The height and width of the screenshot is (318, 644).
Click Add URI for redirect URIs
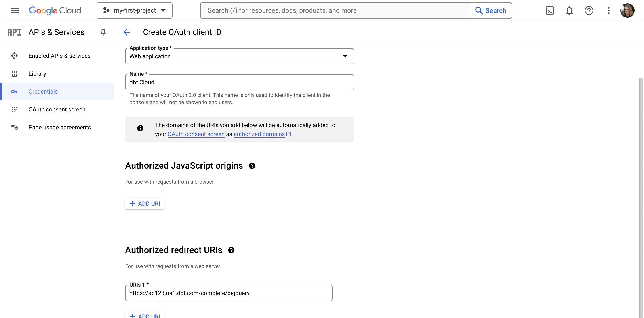[x=145, y=316]
